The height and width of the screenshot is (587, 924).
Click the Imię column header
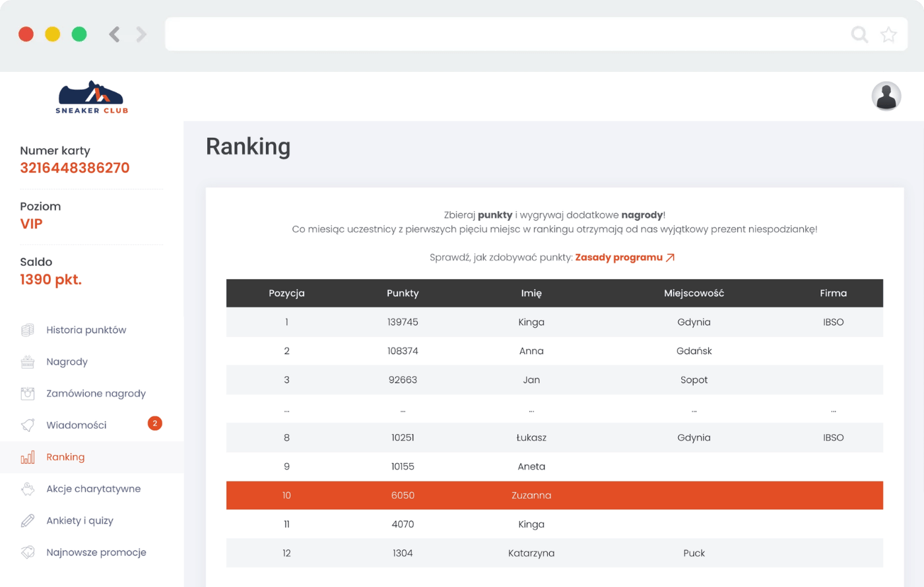531,293
